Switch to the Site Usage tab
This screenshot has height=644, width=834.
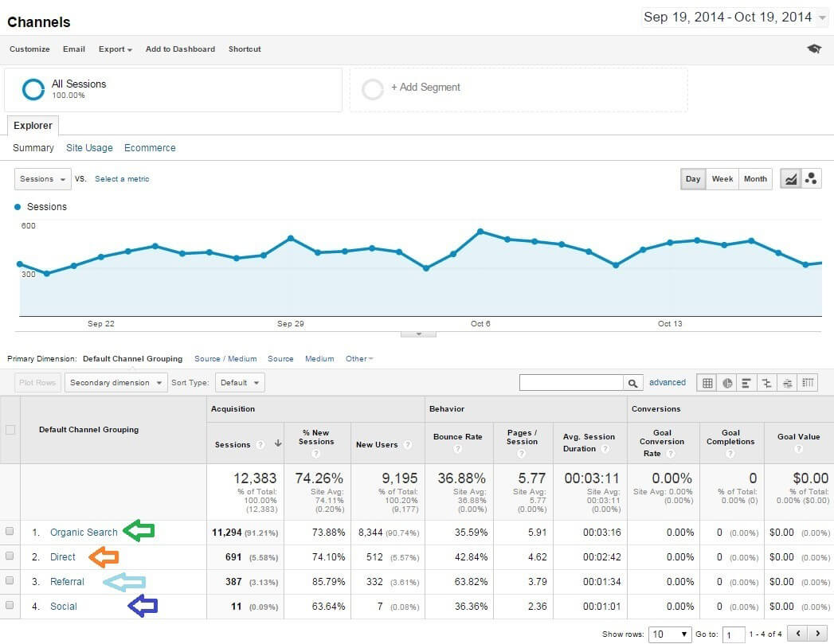point(89,147)
